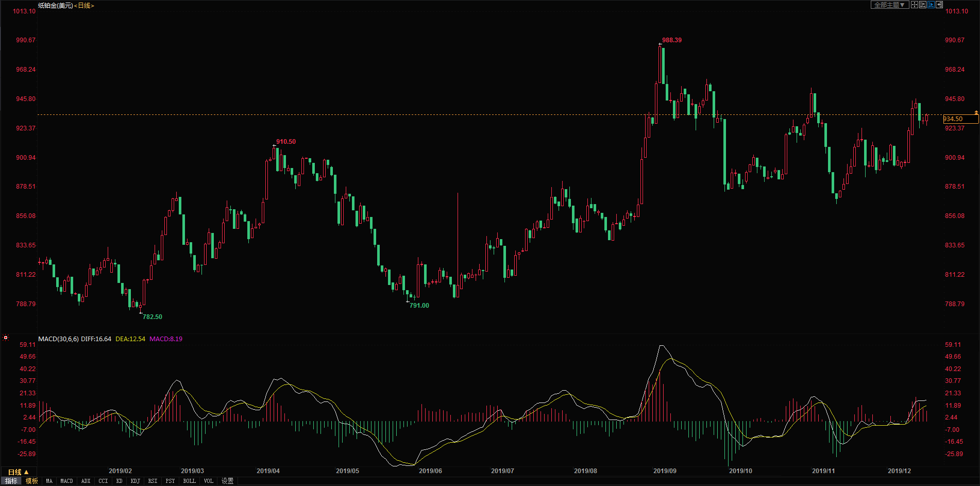
Task: Click the MACD panel gear icon
Action: click(x=6, y=338)
